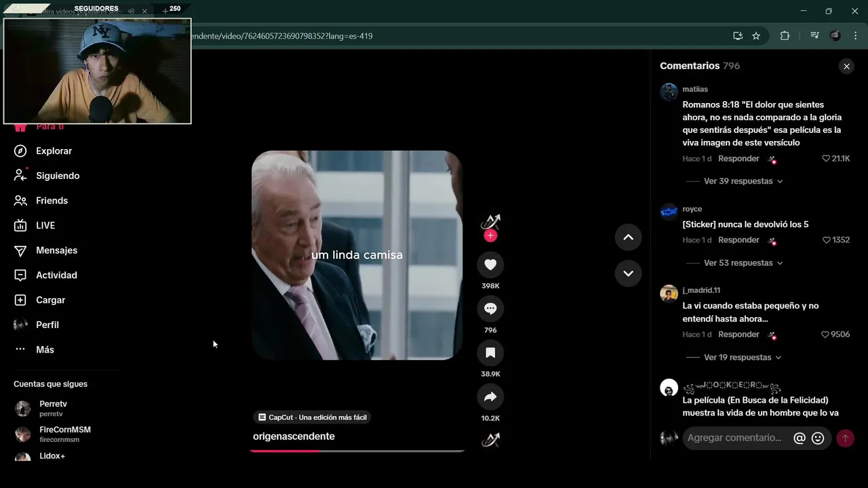Focus the Agregar comentario field
This screenshot has width=868, height=488.
[x=735, y=439]
